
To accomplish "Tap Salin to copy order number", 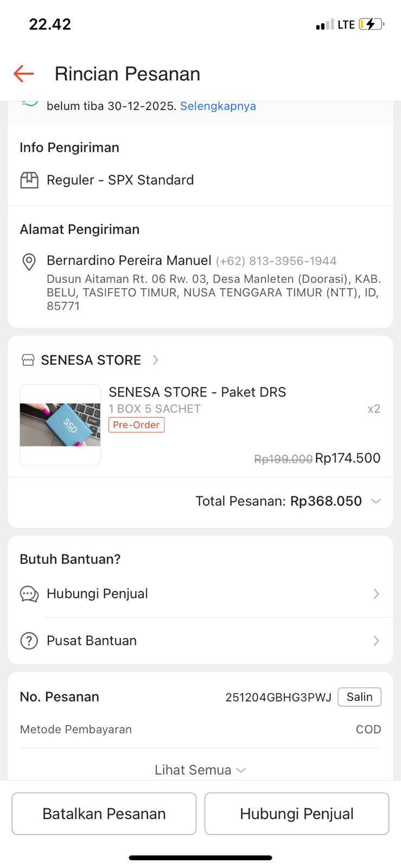I will pyautogui.click(x=359, y=697).
